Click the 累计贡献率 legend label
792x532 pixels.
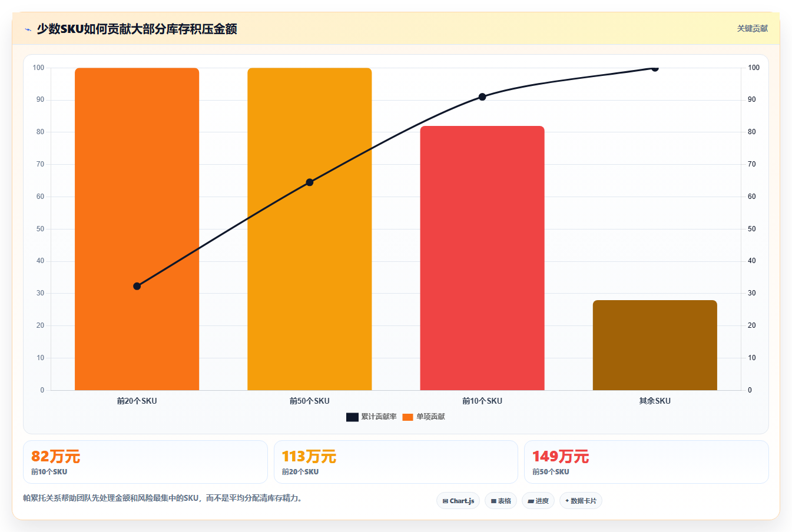point(379,417)
